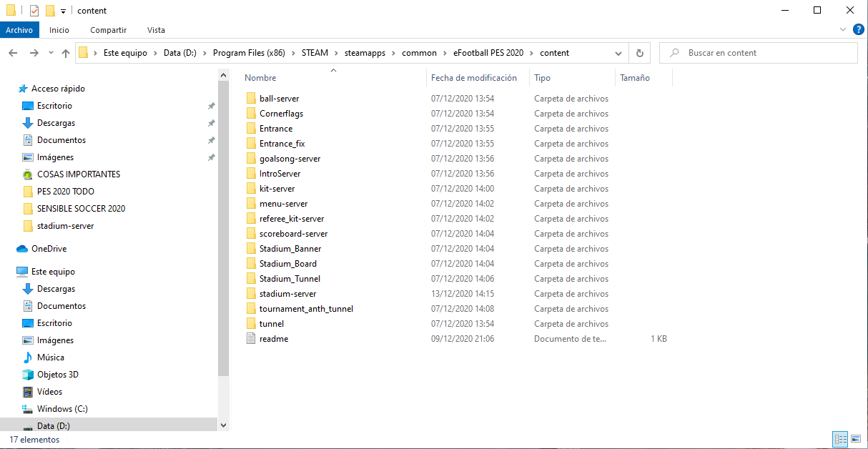868x449 pixels.
Task: Open Música under Este equipo
Action: (50, 357)
